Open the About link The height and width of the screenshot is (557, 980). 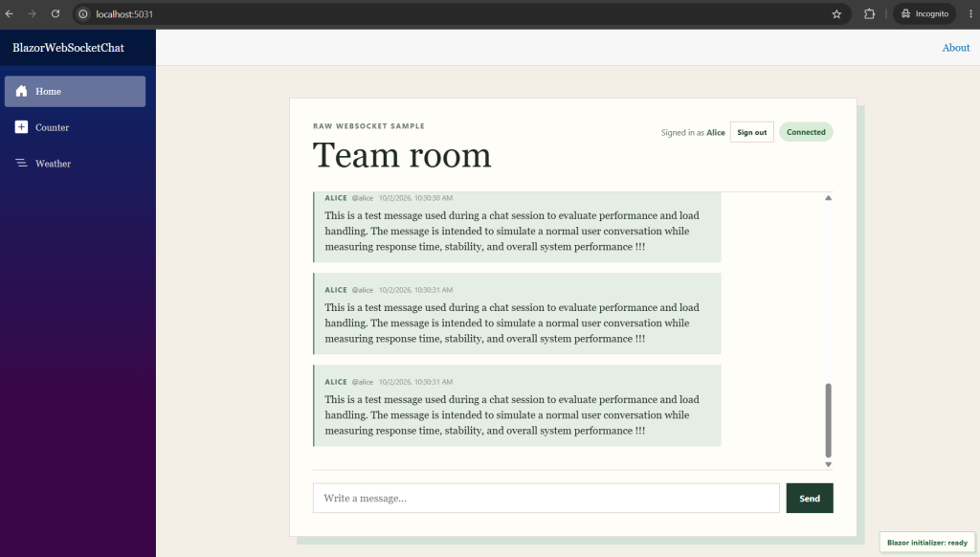[956, 48]
